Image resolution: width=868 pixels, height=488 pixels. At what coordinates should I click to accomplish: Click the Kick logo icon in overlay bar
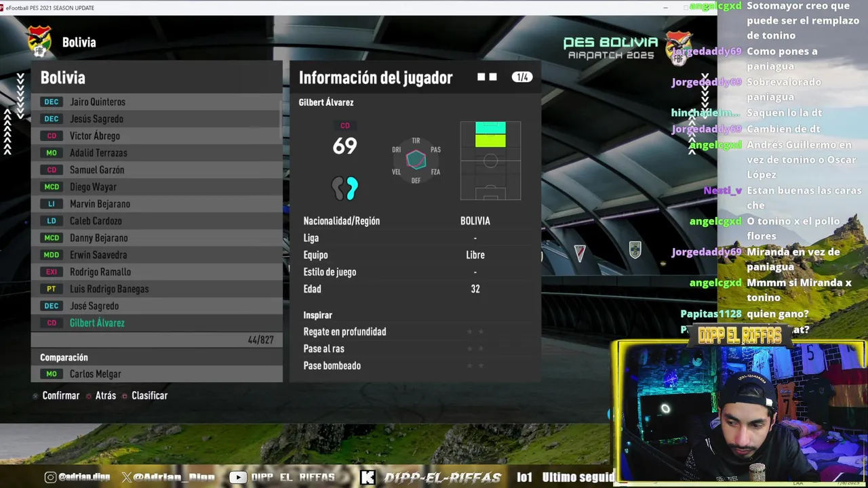tap(368, 477)
